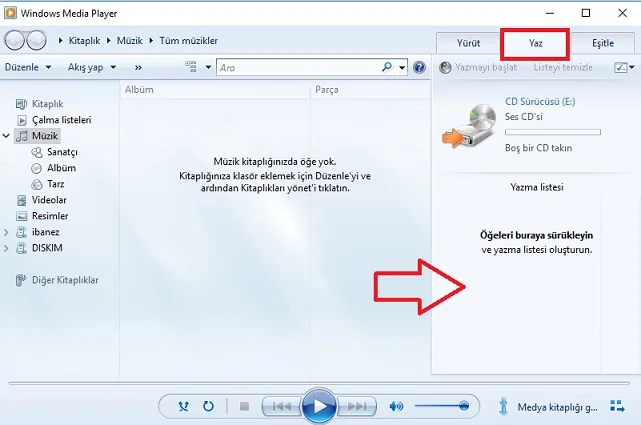Show more toolbar commands chevron
This screenshot has height=425, width=641.
coord(138,67)
